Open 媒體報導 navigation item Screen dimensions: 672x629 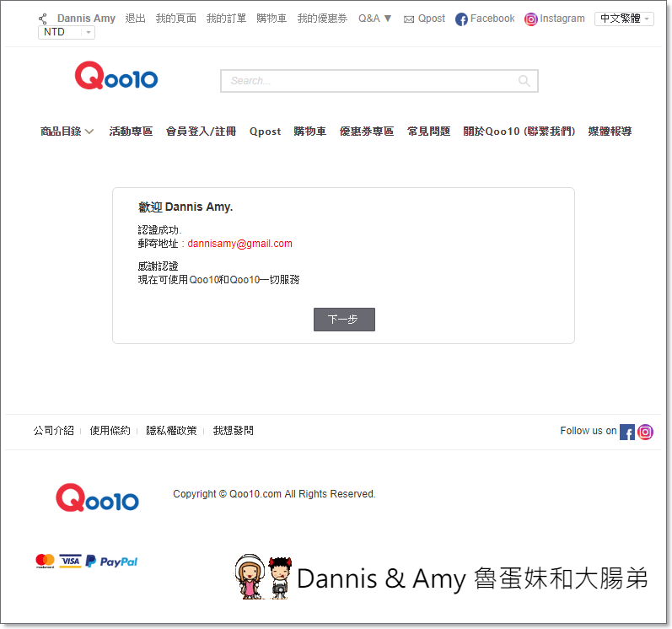[x=610, y=132]
